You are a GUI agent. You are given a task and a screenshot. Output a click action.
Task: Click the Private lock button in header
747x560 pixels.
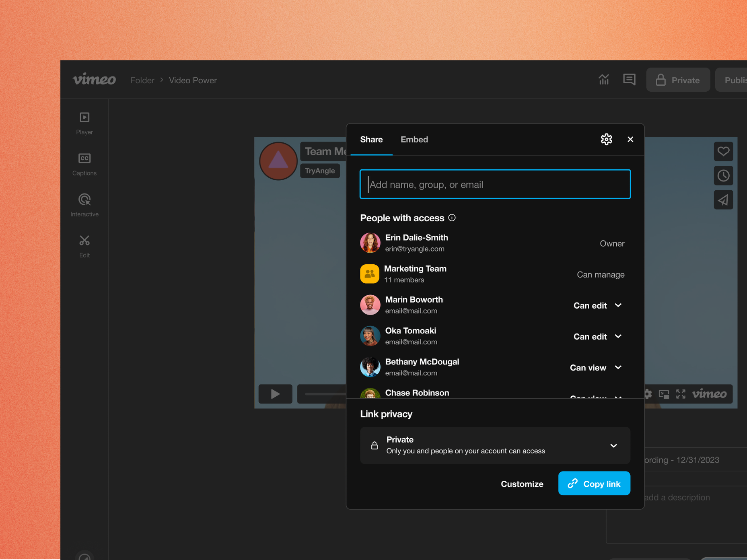(678, 80)
